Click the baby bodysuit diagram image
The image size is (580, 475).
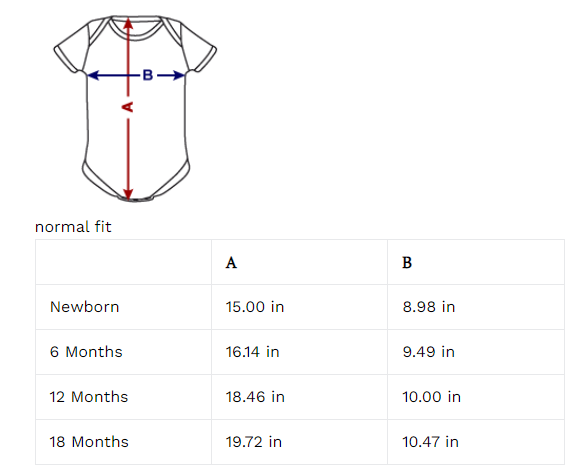(x=135, y=109)
